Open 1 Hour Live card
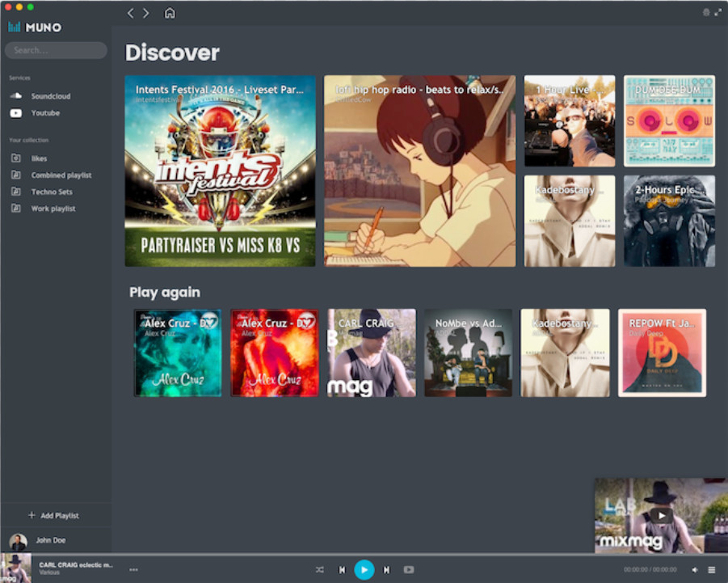The height and width of the screenshot is (583, 728). point(570,120)
